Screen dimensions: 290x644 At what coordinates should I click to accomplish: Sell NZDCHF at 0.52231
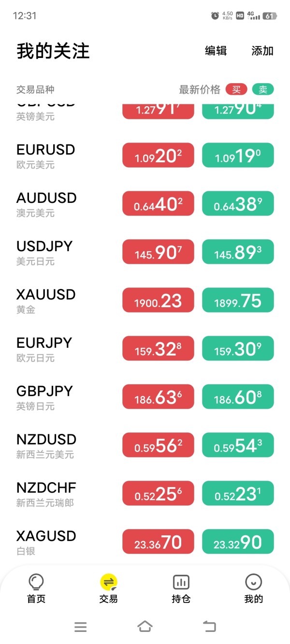tap(238, 493)
